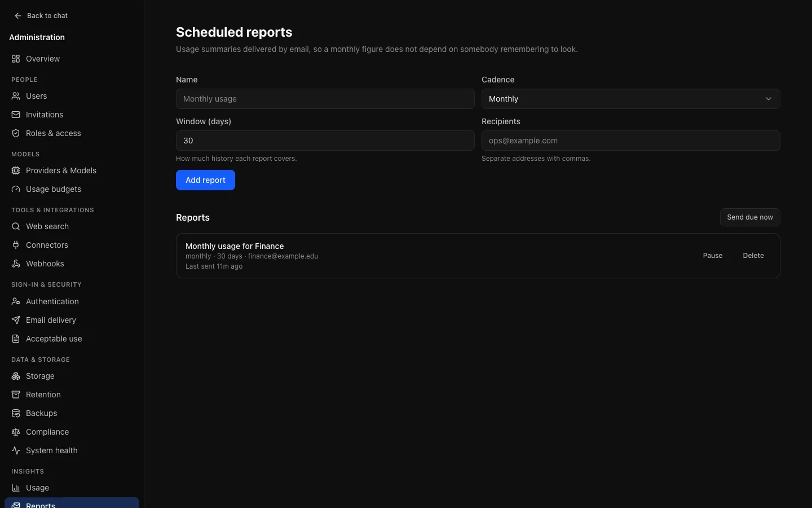Click the Retention archive icon
This screenshot has width=812, height=508.
pyautogui.click(x=16, y=395)
